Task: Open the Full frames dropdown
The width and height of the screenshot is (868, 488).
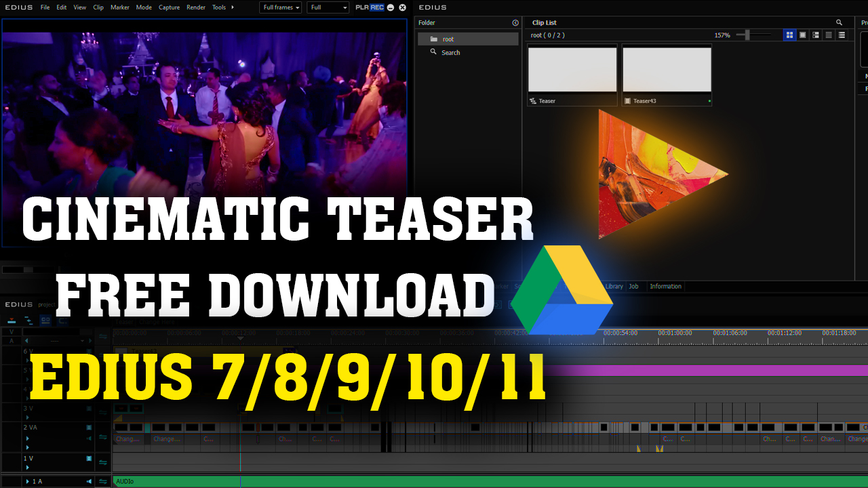Action: 281,7
